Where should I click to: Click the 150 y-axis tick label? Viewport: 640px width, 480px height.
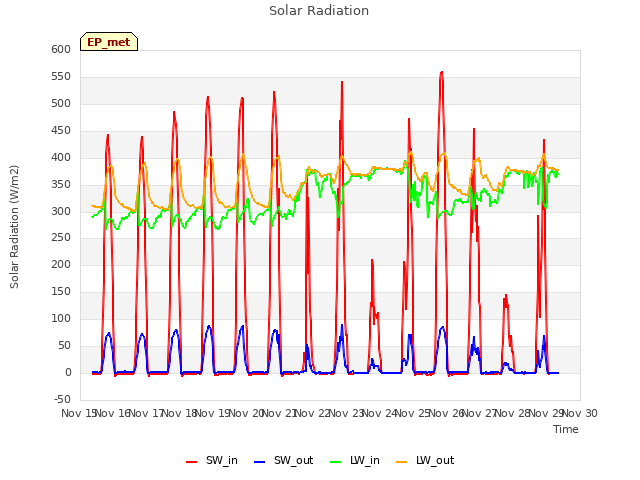61,291
